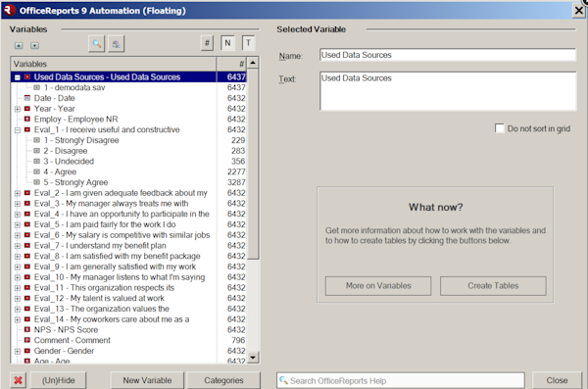Select the 1 - demodata.sav item
This screenshot has height=389, width=588.
pyautogui.click(x=74, y=87)
